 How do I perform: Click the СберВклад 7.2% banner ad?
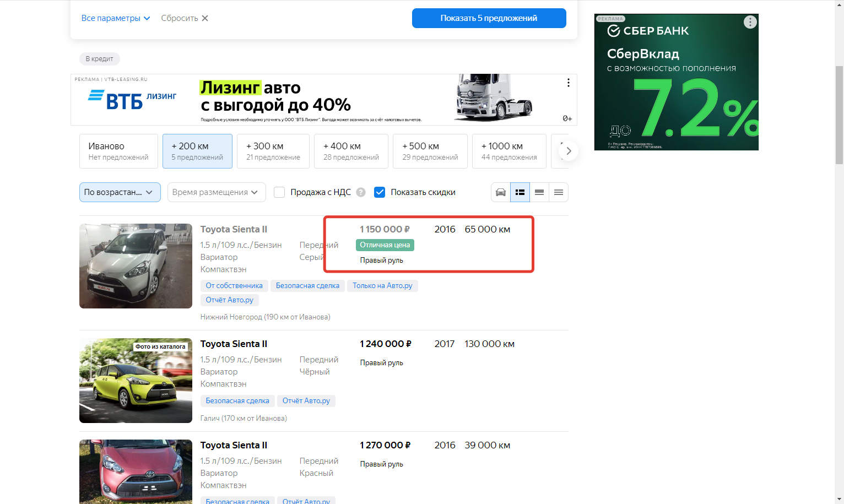(x=677, y=82)
